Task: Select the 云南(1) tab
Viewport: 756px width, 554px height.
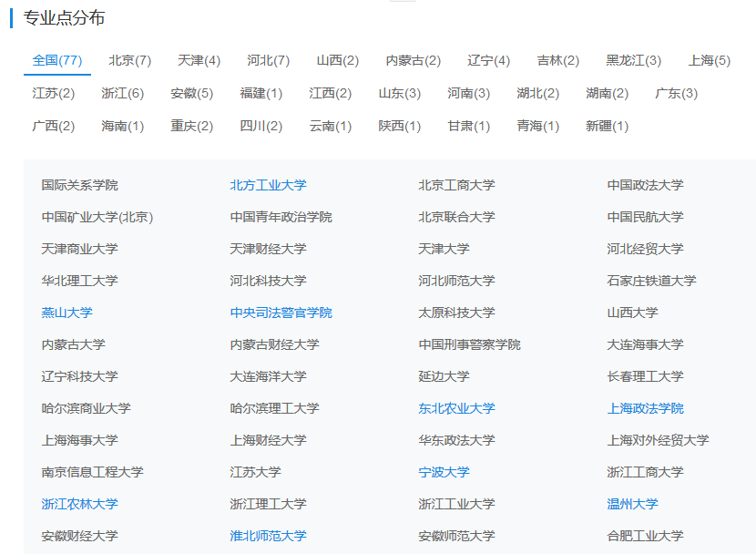Action: [331, 127]
